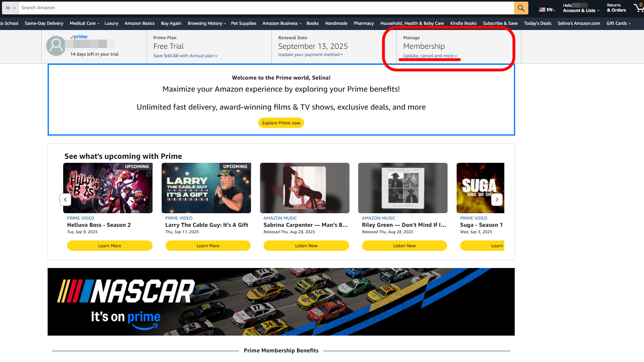Click PRIME VIDEO label above Helluva Boss
Image resolution: width=644 pixels, height=362 pixels.
click(x=80, y=218)
